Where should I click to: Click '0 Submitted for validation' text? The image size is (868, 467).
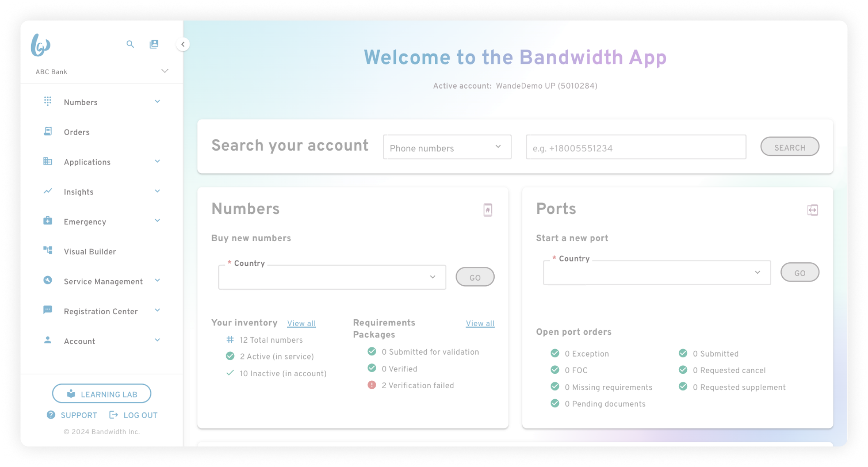coord(430,352)
